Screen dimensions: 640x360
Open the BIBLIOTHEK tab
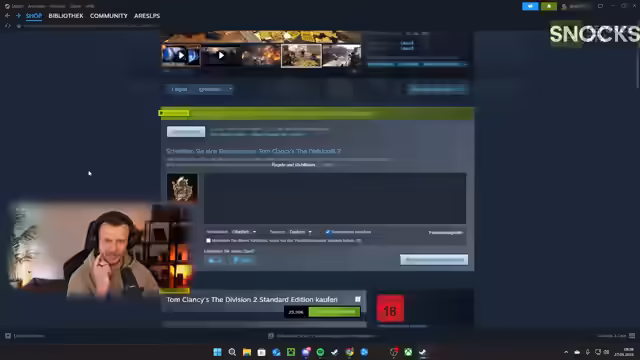tap(66, 16)
